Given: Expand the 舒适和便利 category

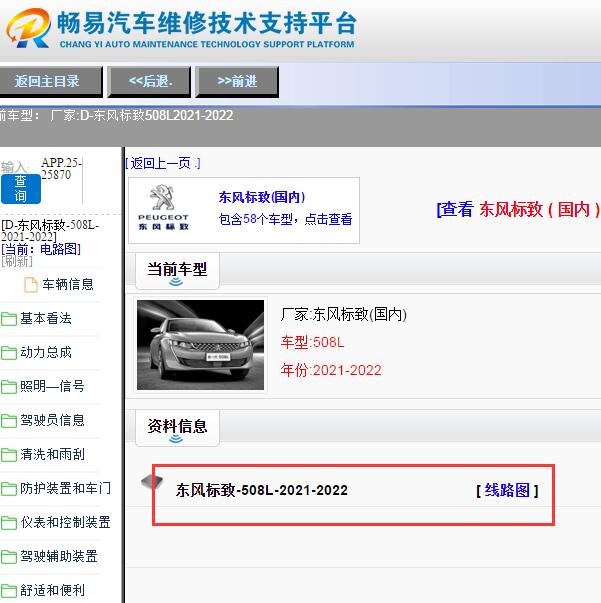Looking at the screenshot, I should [52, 590].
